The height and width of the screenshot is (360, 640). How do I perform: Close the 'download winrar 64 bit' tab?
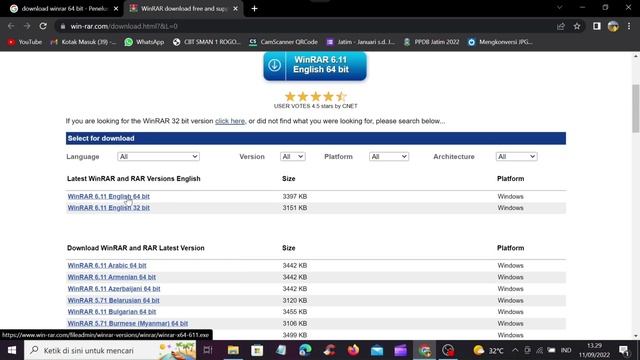tap(116, 9)
